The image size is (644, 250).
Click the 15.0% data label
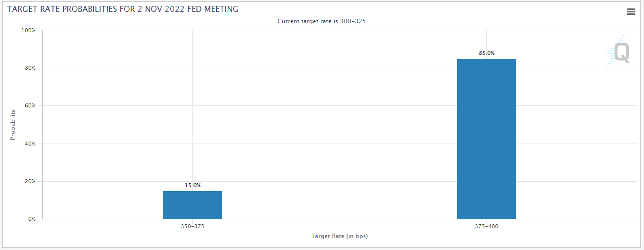click(193, 185)
